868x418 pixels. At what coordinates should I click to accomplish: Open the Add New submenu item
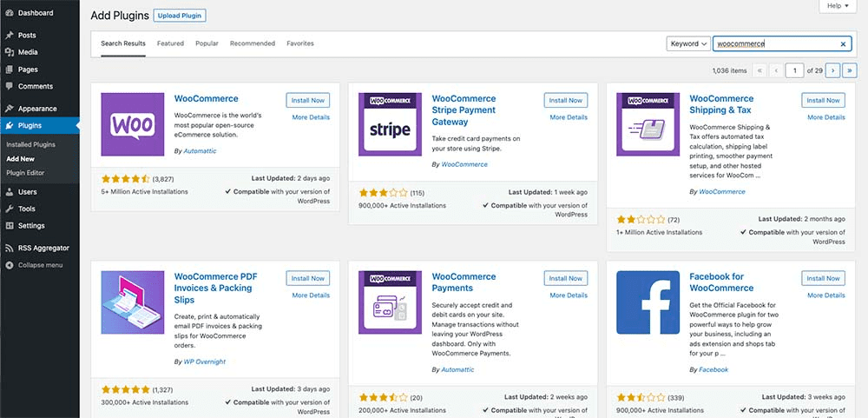(x=21, y=158)
